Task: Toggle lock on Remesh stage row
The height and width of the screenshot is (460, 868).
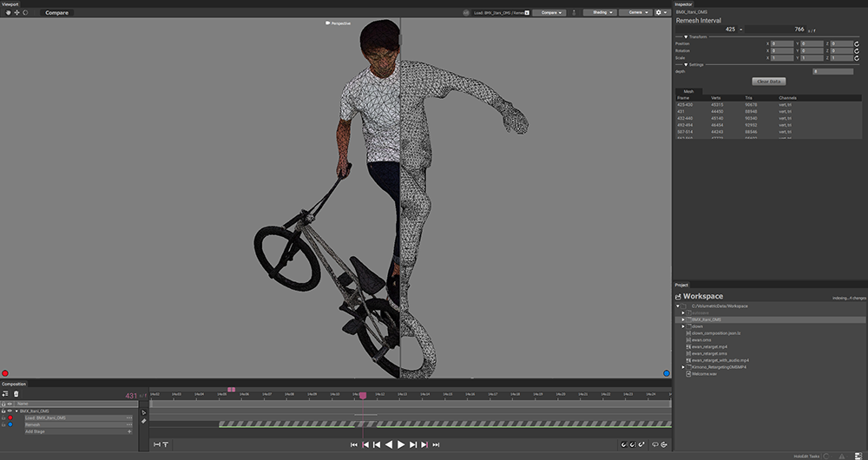Action: pos(3,424)
